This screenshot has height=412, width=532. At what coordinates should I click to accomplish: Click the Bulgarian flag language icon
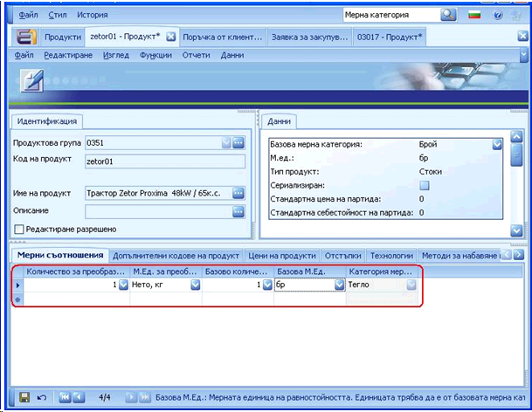474,15
